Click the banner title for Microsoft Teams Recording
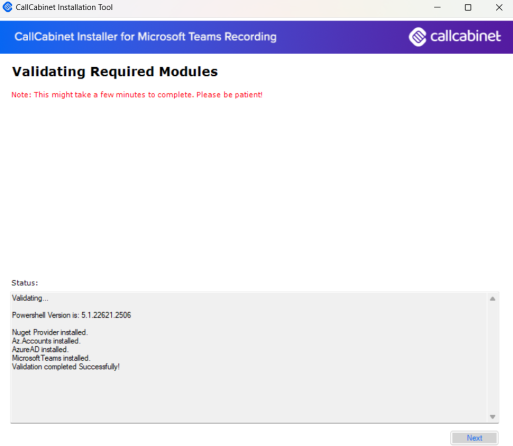This screenshot has height=446, width=513. tap(145, 37)
